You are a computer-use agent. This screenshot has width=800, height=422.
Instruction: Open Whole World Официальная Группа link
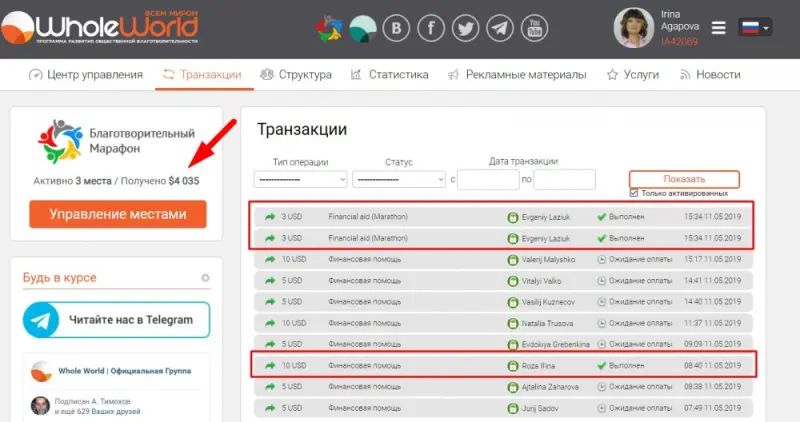tap(124, 371)
